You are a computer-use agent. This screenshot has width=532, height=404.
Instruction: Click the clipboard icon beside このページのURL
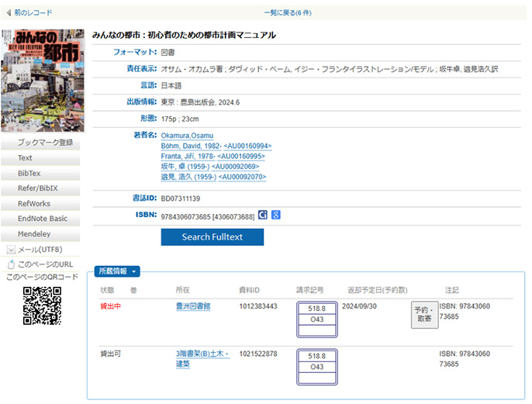point(11,264)
